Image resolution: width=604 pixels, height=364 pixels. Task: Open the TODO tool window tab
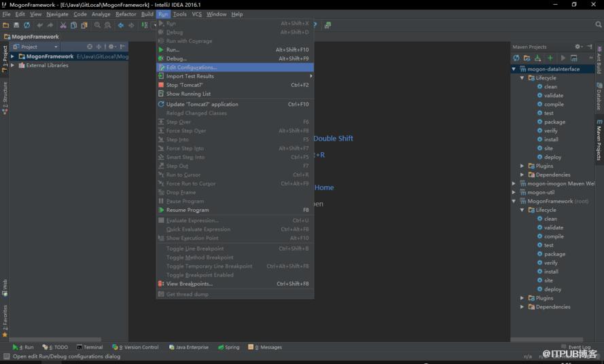tap(55, 348)
